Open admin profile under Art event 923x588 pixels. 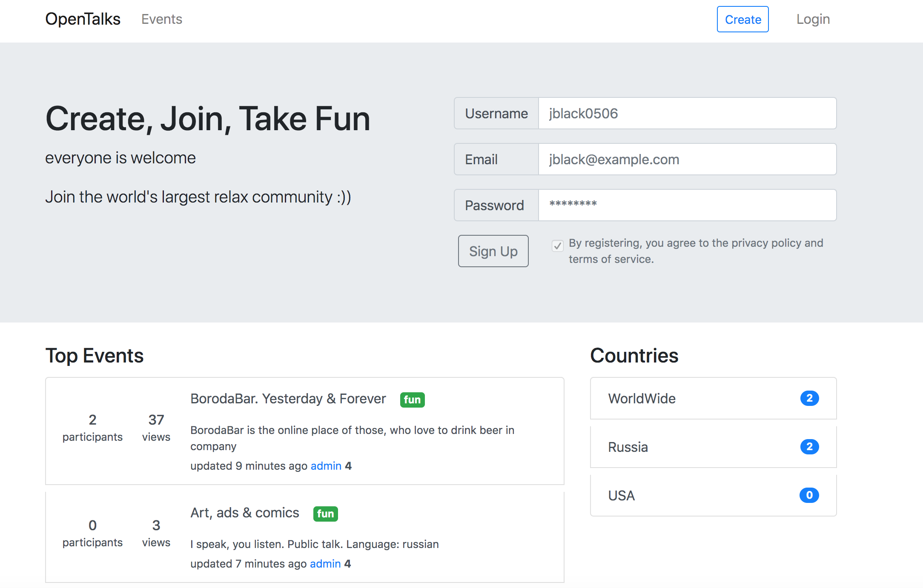click(x=325, y=564)
